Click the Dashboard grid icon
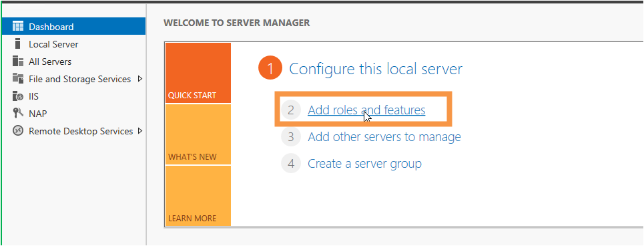 tap(18, 27)
